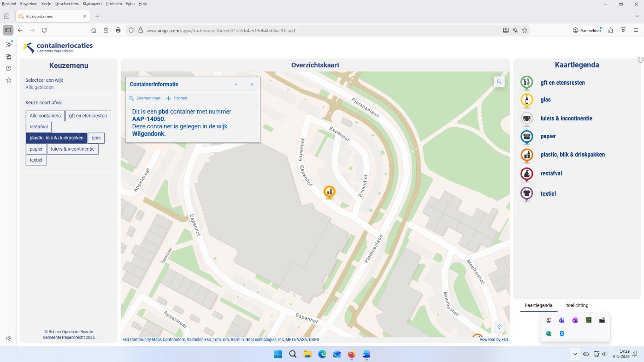644x362 pixels.
Task: Open the 'Bladwijzers' menu
Action: pyautogui.click(x=92, y=4)
